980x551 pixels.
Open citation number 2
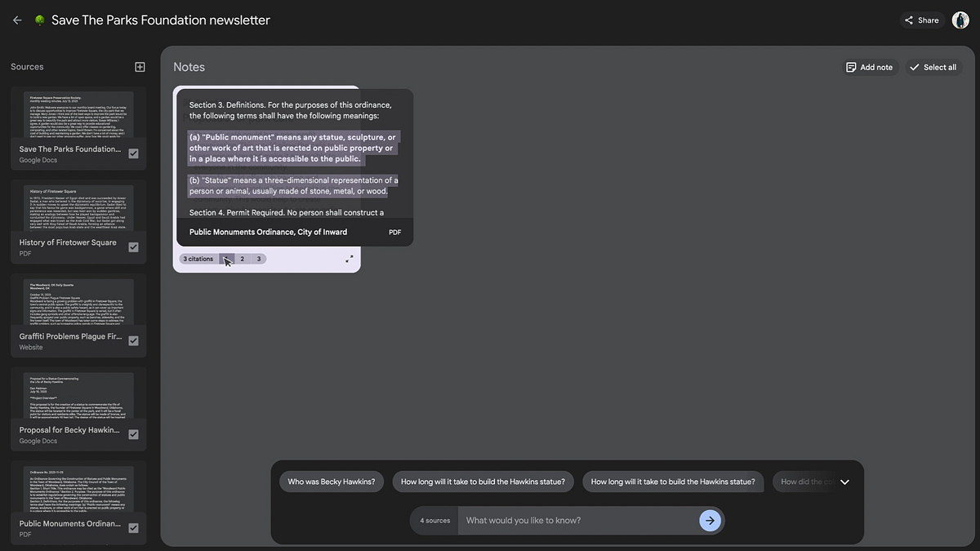pos(242,259)
